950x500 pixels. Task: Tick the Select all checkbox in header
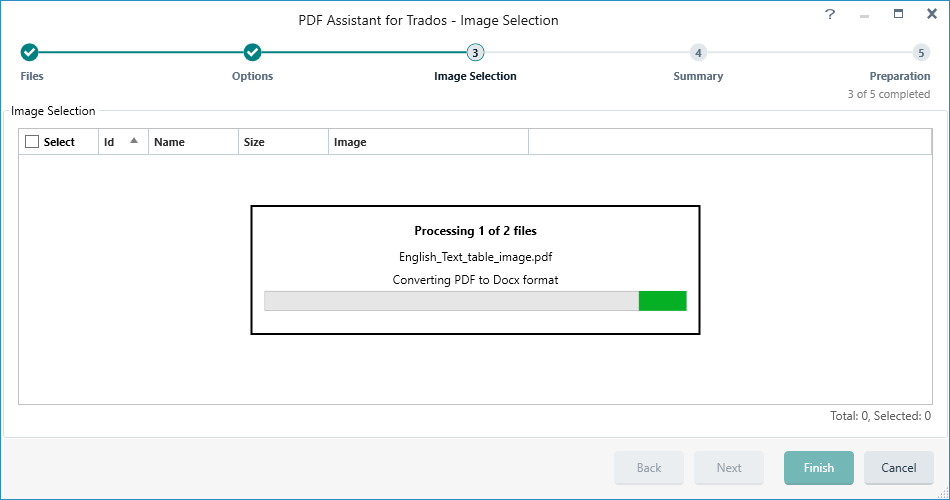tap(32, 142)
